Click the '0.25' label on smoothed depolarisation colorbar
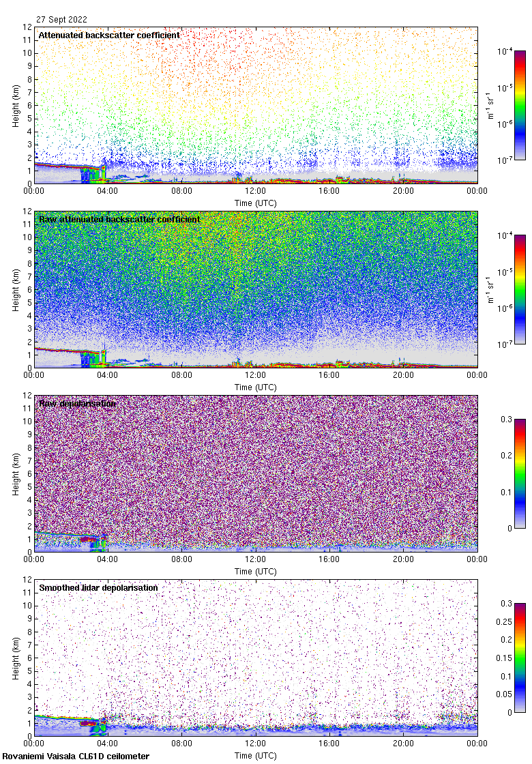This screenshot has width=532, height=764. [504, 621]
